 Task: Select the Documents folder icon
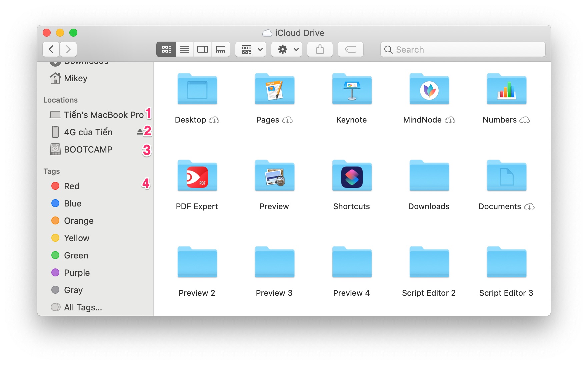click(507, 176)
